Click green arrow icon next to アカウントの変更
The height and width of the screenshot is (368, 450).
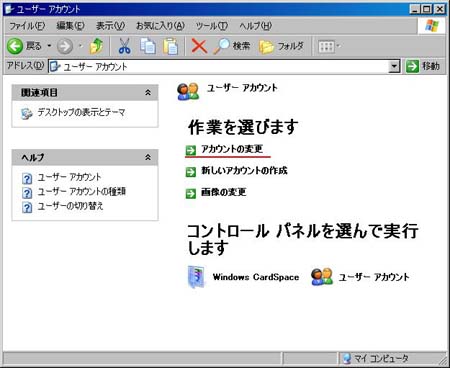[191, 150]
